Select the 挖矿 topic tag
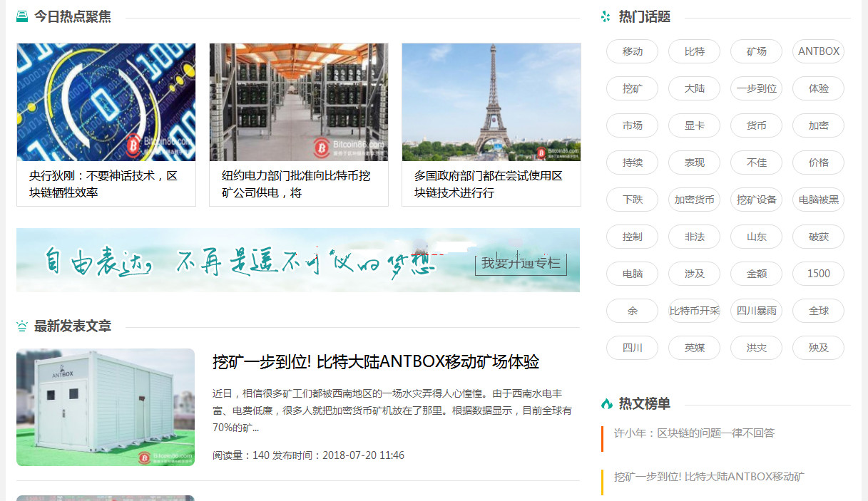The height and width of the screenshot is (501, 868). click(x=632, y=88)
